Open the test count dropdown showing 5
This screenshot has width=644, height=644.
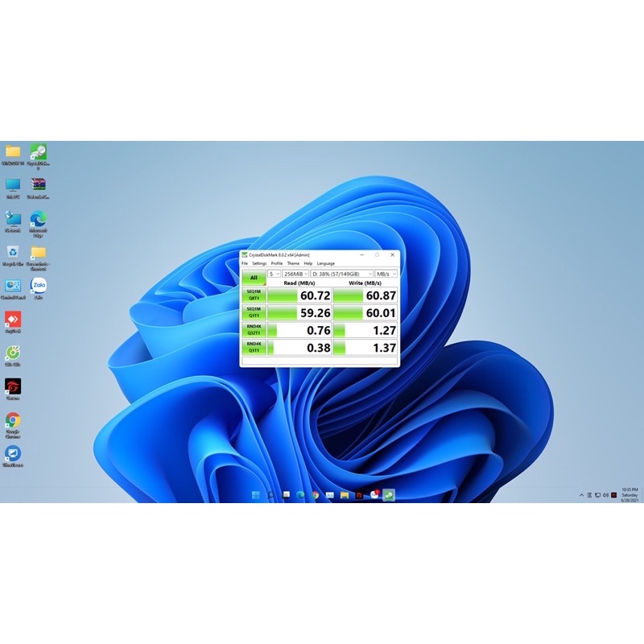coord(274,274)
